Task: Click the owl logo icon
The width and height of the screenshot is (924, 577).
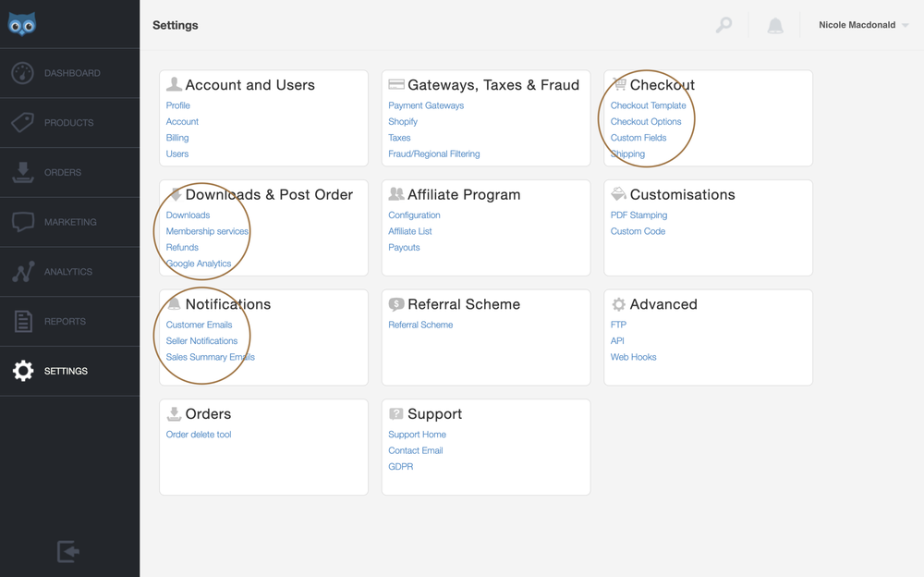Action: (22, 24)
